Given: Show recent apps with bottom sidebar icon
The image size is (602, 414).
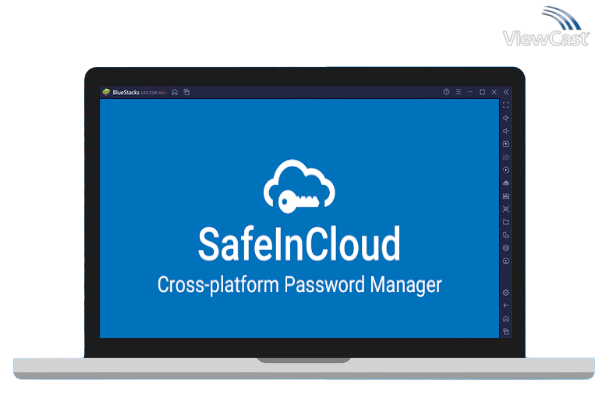Looking at the screenshot, I should pyautogui.click(x=506, y=331).
